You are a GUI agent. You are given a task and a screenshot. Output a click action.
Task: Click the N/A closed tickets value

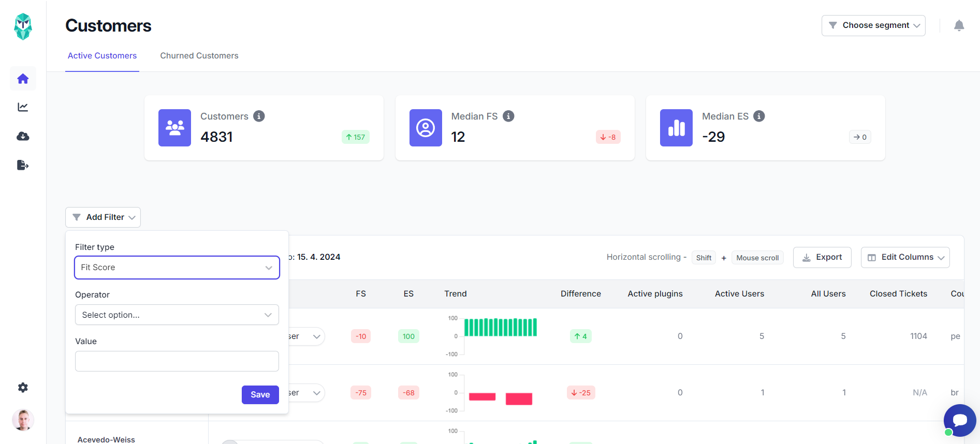tap(920, 393)
